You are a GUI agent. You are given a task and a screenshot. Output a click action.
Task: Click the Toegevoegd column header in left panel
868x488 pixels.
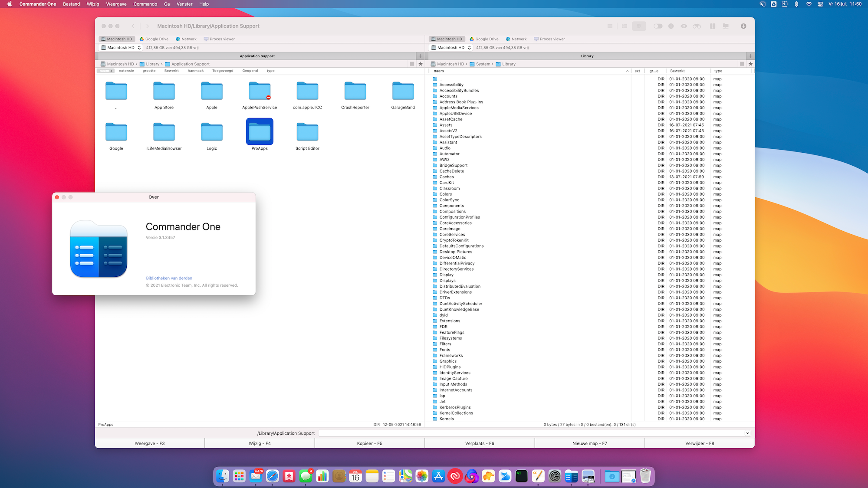click(223, 71)
